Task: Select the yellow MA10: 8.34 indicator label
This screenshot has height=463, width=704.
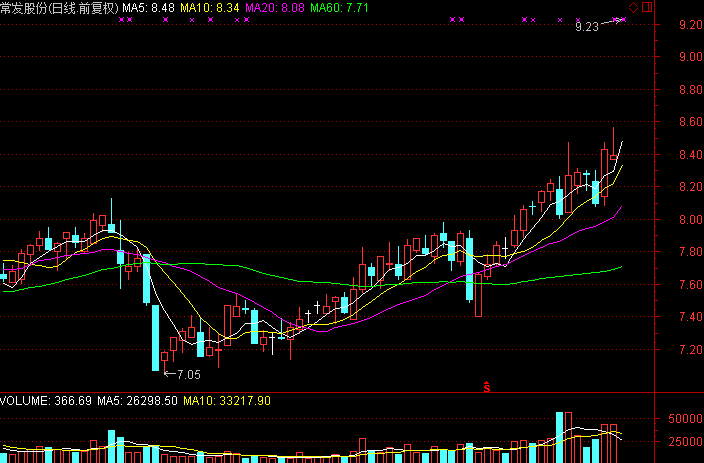Action: [x=210, y=8]
